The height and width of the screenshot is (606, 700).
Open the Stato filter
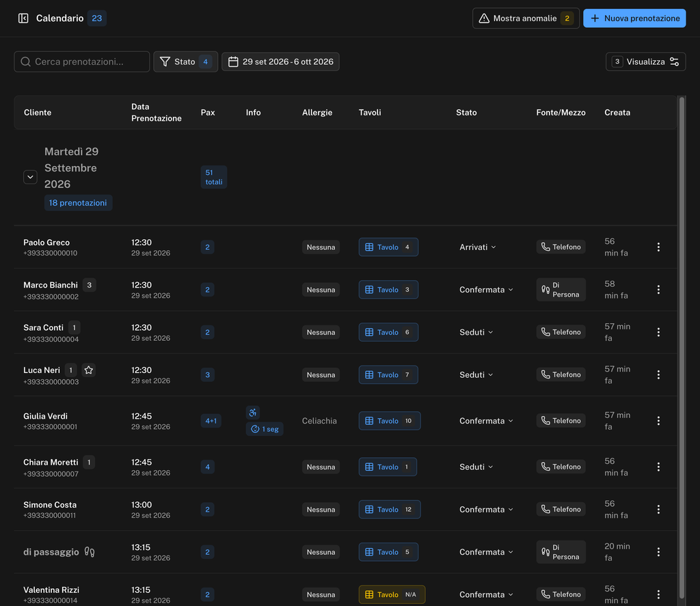click(x=186, y=61)
